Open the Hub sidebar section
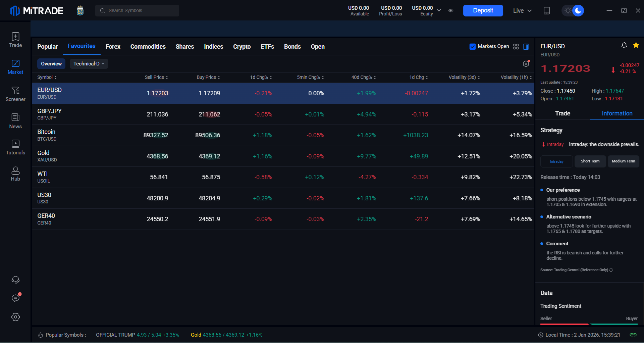644x343 pixels. (x=15, y=174)
